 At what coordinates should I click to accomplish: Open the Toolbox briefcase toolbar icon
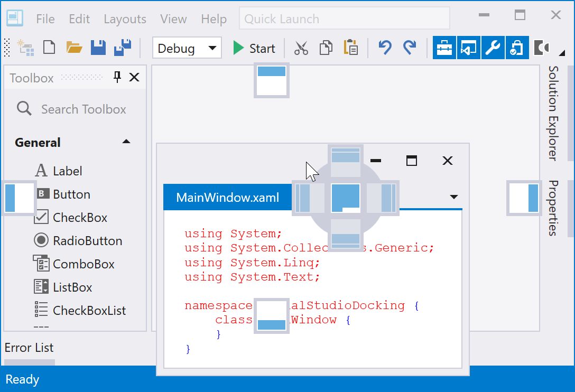click(x=444, y=48)
